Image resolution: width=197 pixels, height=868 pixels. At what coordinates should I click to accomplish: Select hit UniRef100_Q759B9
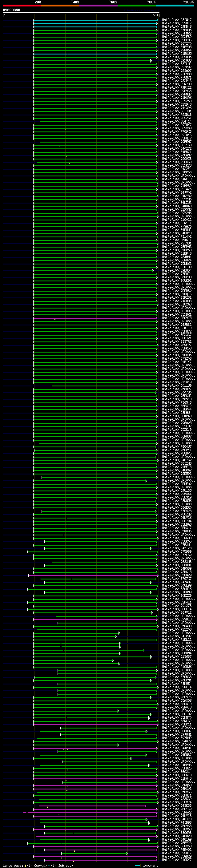point(177,551)
